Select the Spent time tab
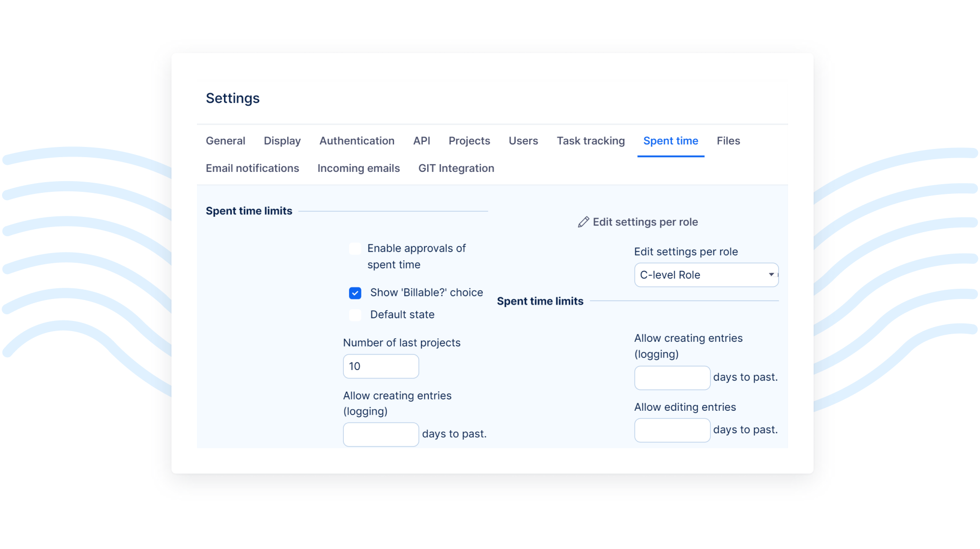The height and width of the screenshot is (549, 980). point(670,141)
